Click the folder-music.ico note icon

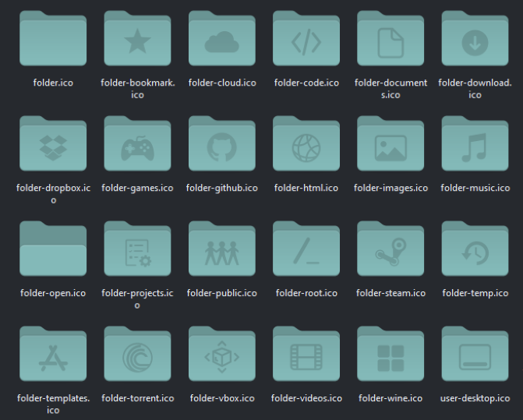click(475, 146)
